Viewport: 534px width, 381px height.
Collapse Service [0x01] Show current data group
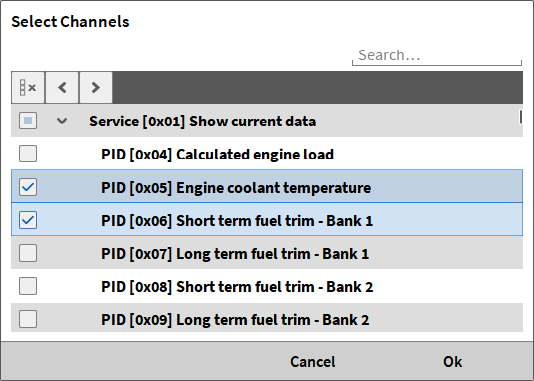[62, 121]
